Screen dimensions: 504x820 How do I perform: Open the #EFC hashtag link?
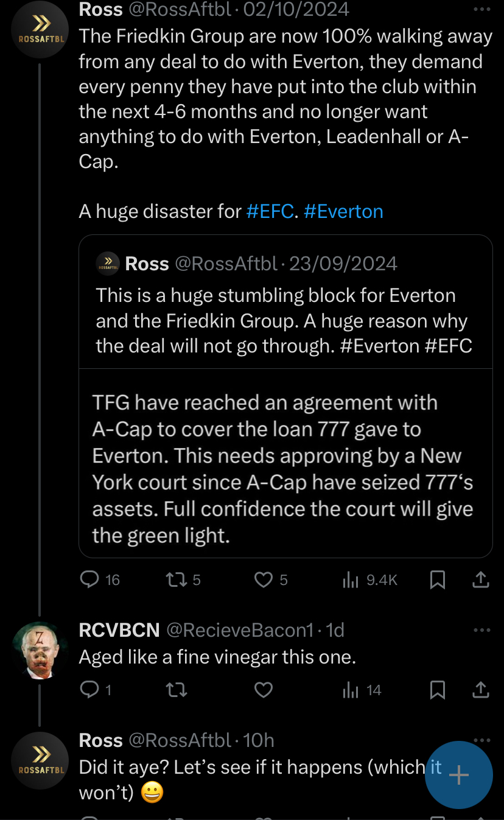(270, 211)
